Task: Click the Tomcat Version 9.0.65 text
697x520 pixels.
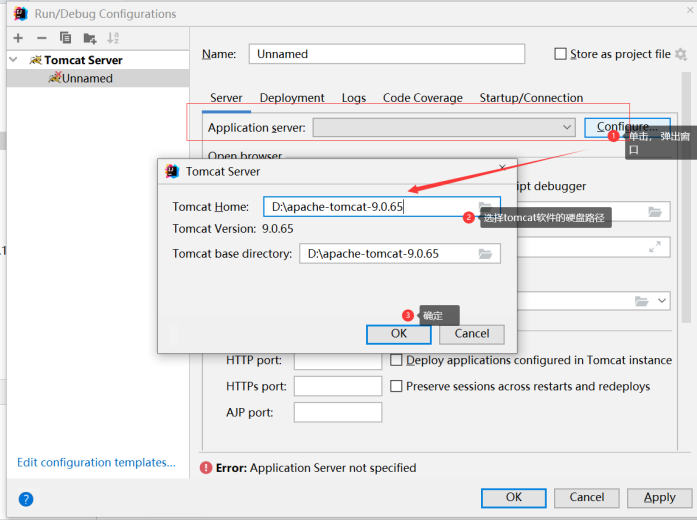Action: [x=233, y=229]
